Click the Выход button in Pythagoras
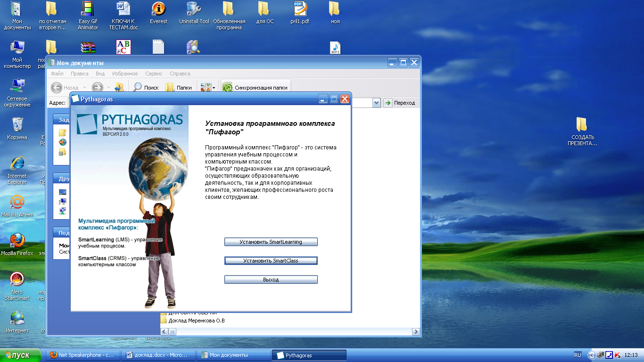 [x=271, y=280]
